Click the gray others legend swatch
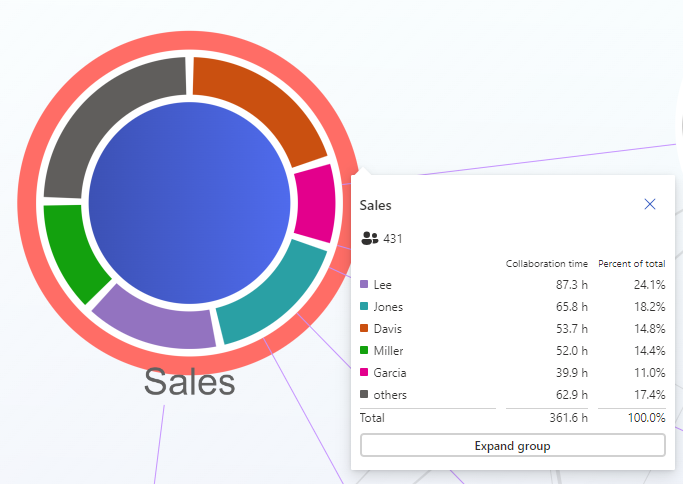The height and width of the screenshot is (484, 683). pyautogui.click(x=365, y=395)
